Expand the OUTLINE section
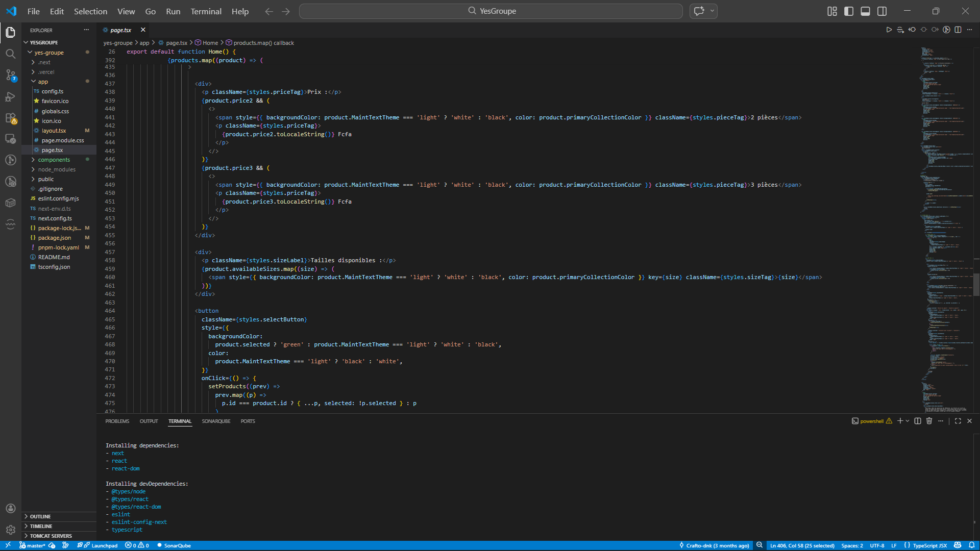980x551 pixels. point(40,516)
